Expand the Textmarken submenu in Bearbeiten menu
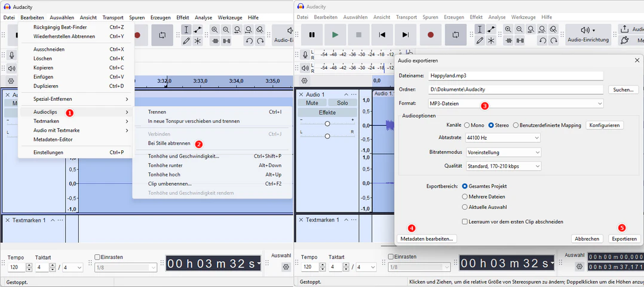Viewport: 644px width, 287px height. [x=76, y=121]
